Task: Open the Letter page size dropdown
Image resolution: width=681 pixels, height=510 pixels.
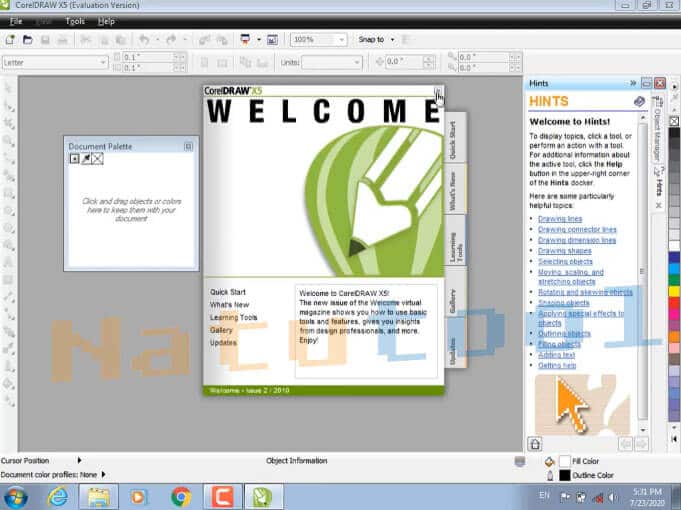Action: [102, 62]
